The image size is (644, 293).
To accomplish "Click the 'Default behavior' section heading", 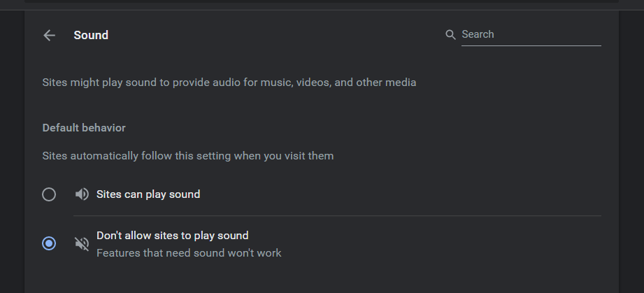I will pos(84,128).
